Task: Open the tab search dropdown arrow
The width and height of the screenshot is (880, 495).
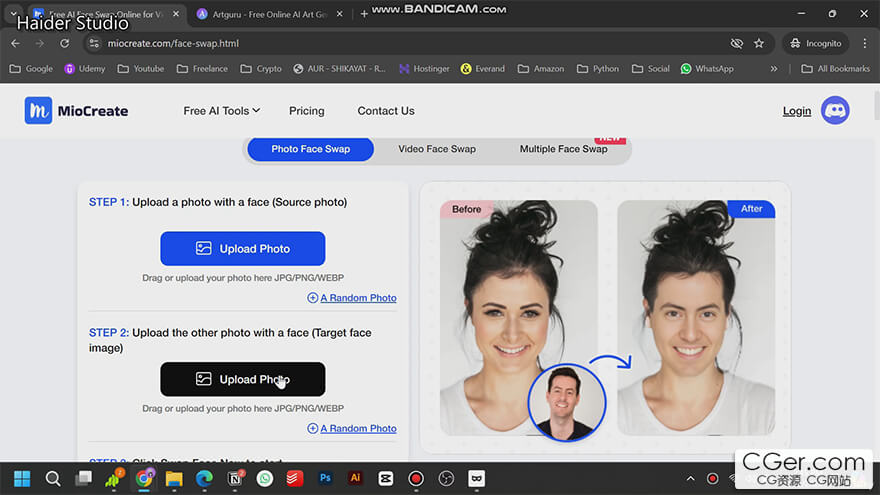Action: pyautogui.click(x=13, y=14)
